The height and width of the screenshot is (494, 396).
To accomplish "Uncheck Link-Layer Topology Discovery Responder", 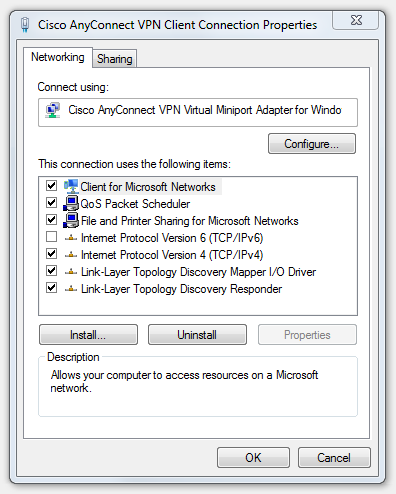I will point(51,288).
